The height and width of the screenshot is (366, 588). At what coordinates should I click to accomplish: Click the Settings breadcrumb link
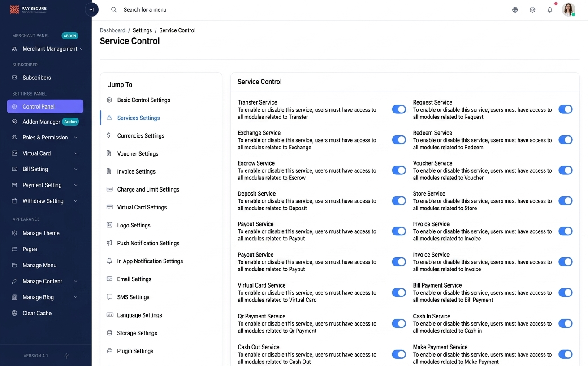pos(142,30)
